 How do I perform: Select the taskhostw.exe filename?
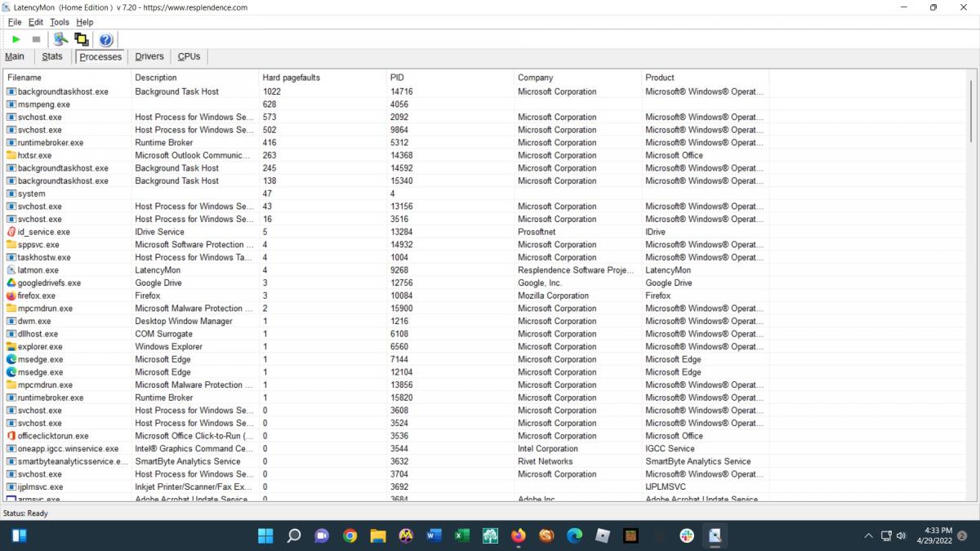click(44, 257)
